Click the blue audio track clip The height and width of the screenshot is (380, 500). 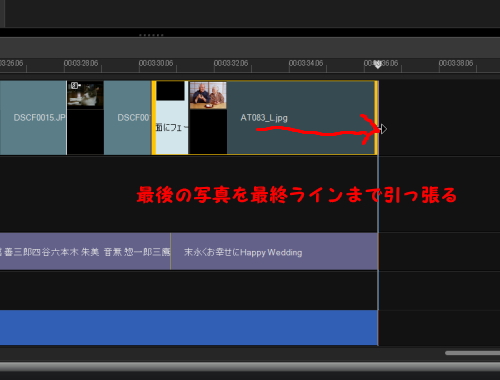point(189,328)
